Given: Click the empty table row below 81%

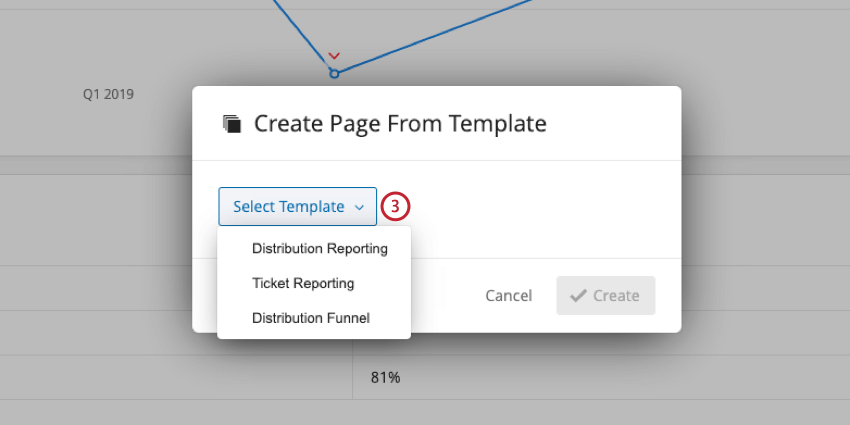Looking at the screenshot, I should [600, 412].
